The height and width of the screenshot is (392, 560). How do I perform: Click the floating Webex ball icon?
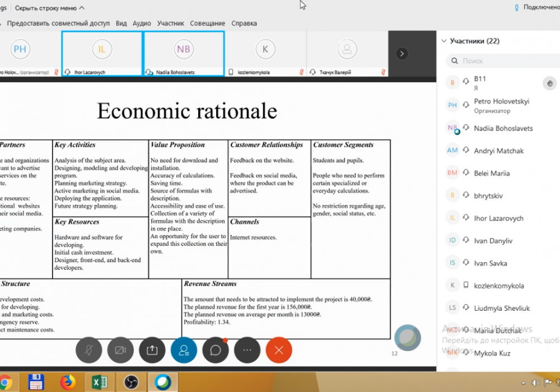[x=407, y=337]
